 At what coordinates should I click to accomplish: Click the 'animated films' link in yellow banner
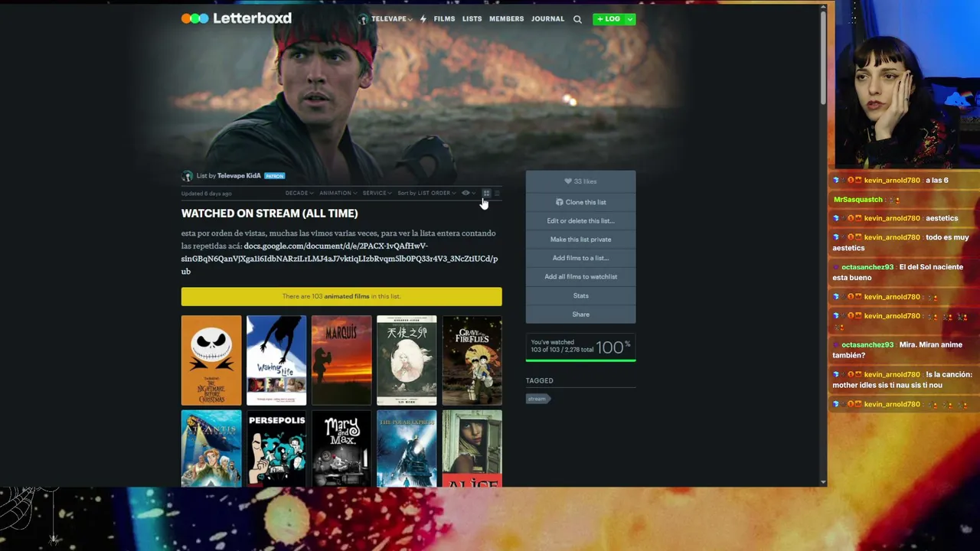[346, 296]
